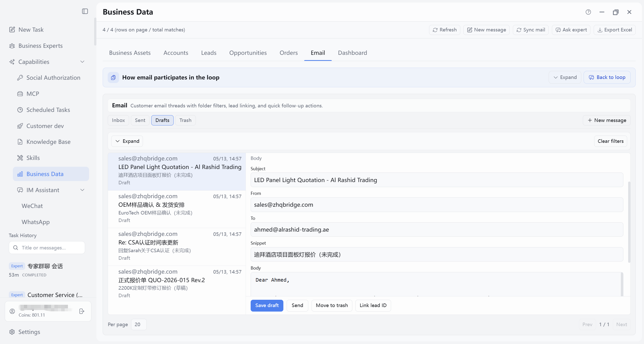Viewport: 644px width, 344px height.
Task: Open Skills page
Action: click(x=28, y=158)
